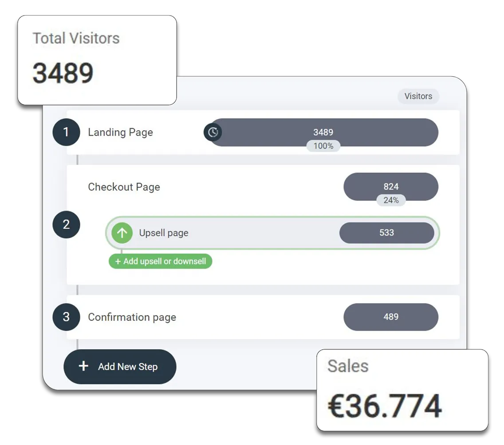Open the Sales total card
Viewport: 504px width, 445px height.
(402, 390)
